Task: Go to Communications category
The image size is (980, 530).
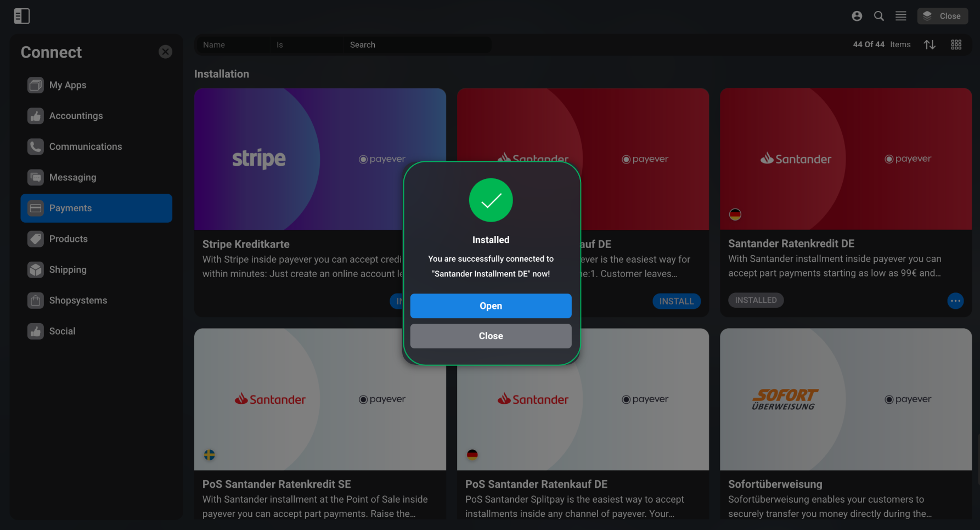Action: click(97, 146)
